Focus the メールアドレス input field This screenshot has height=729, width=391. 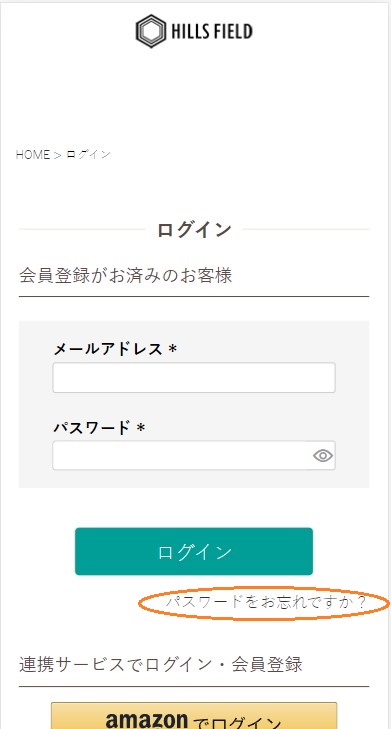point(194,378)
